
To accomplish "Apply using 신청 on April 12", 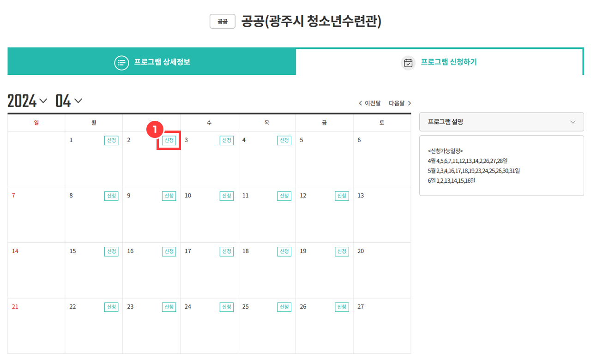I will [x=342, y=196].
